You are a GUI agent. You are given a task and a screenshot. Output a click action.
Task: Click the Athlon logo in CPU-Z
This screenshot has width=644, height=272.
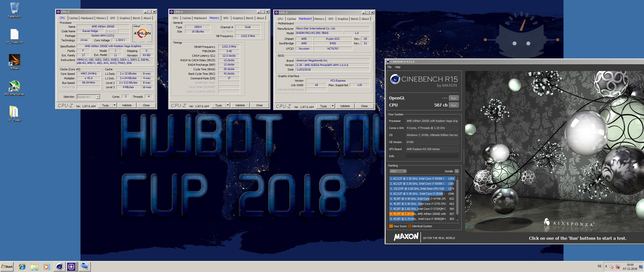tap(142, 33)
